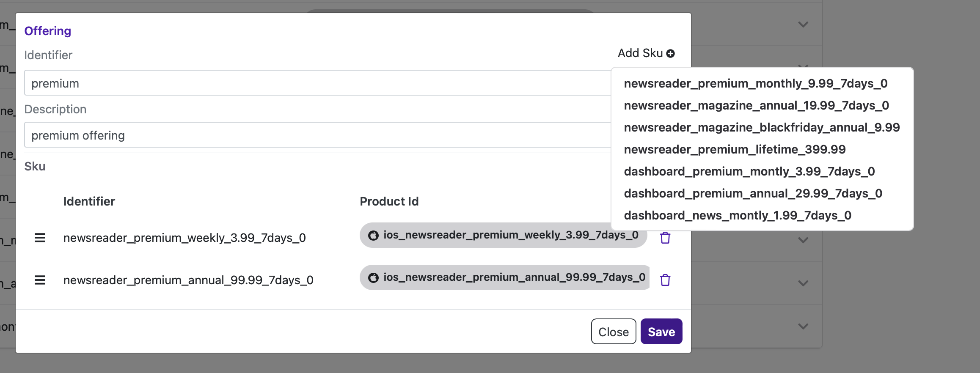Save the offering
The image size is (980, 373).
(x=661, y=332)
